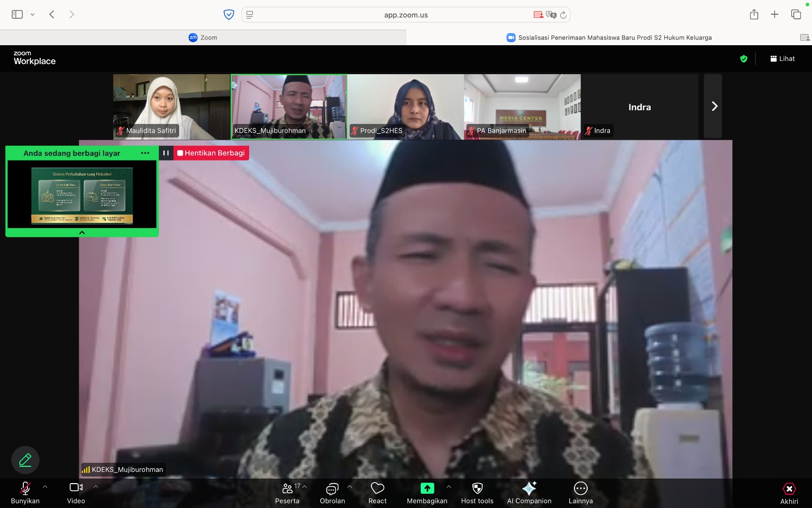Open the Safari share button

coord(754,14)
